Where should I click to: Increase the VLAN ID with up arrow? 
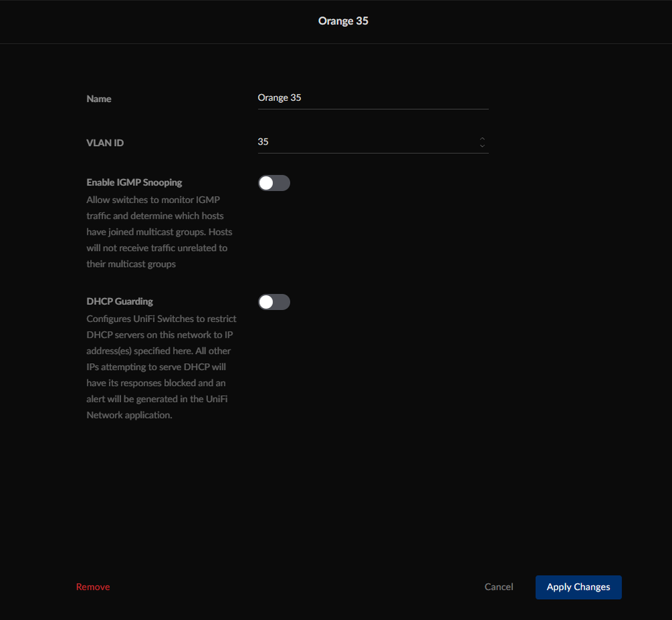[x=482, y=139]
